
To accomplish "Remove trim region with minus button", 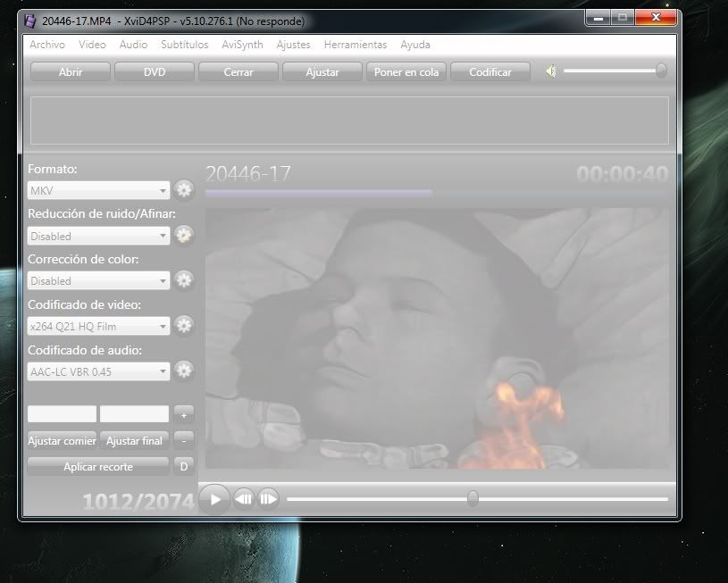I will (x=184, y=440).
